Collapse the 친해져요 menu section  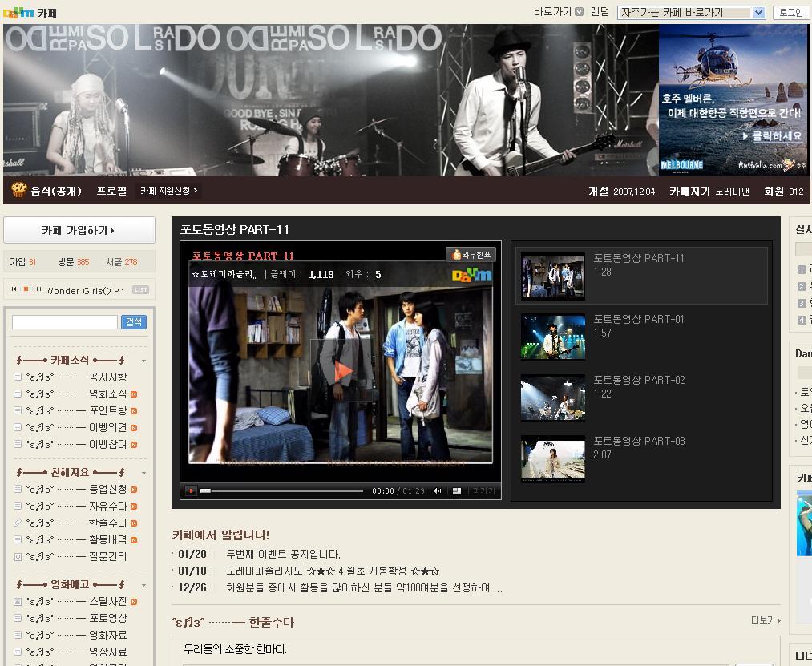[x=143, y=473]
